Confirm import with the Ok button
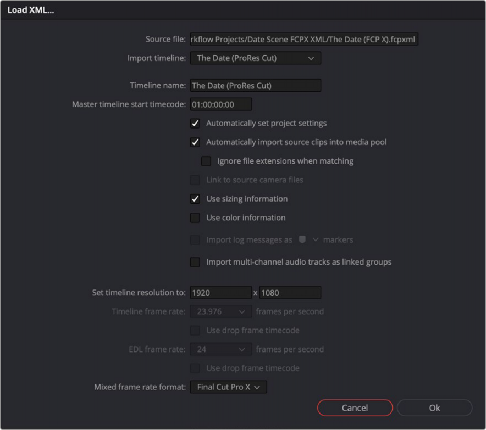Viewport: 486px width, 430px height. (434, 408)
